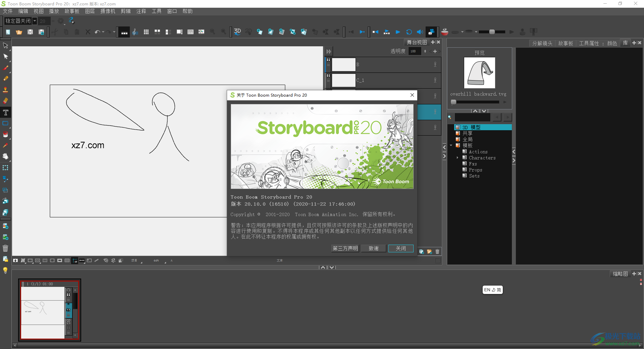Click the 第三方声明 button

point(345,248)
